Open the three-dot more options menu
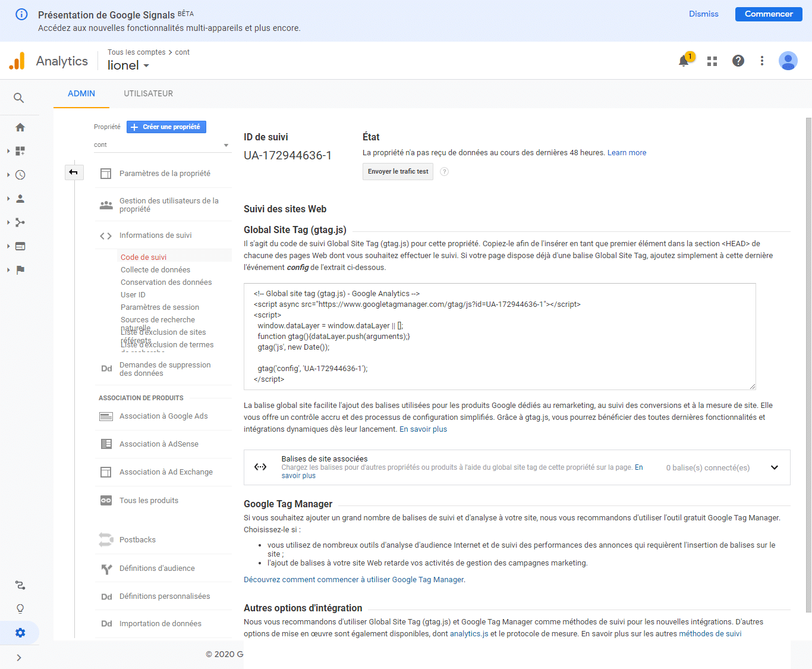Image resolution: width=812 pixels, height=669 pixels. [x=762, y=61]
